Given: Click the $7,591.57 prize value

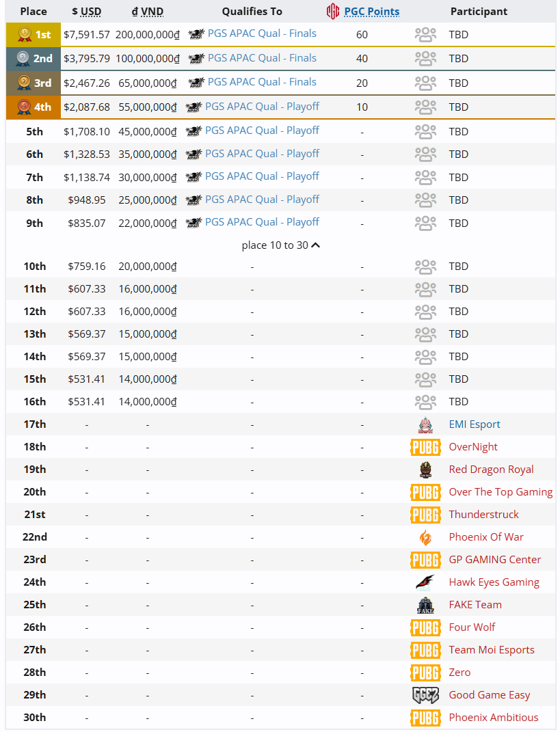Looking at the screenshot, I should (87, 35).
